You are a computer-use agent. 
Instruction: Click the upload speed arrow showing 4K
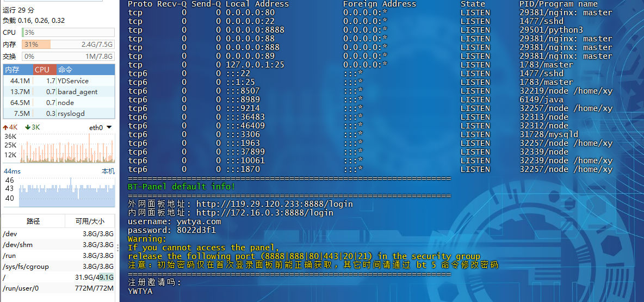[10, 127]
